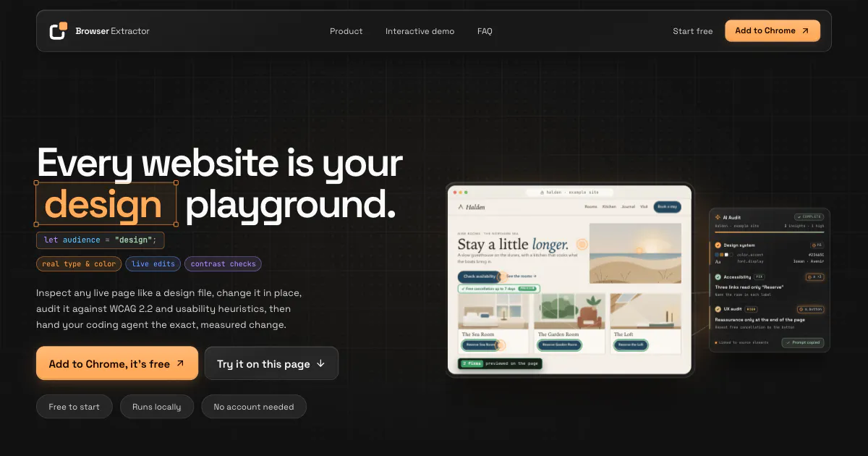
Task: Click the Design system check icon
Action: tap(718, 245)
